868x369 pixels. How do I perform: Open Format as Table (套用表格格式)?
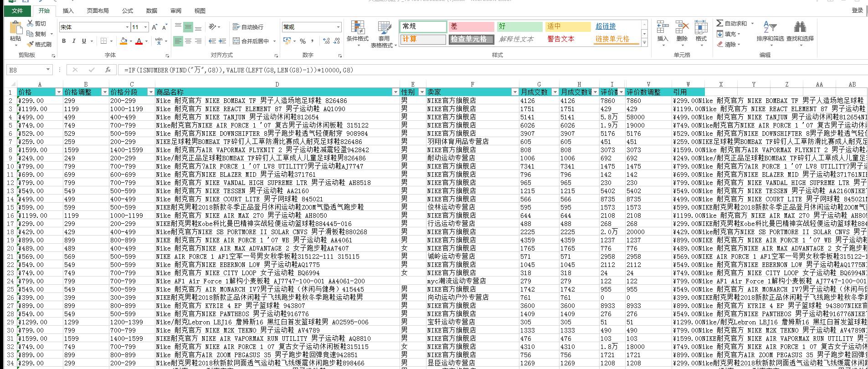pyautogui.click(x=384, y=34)
